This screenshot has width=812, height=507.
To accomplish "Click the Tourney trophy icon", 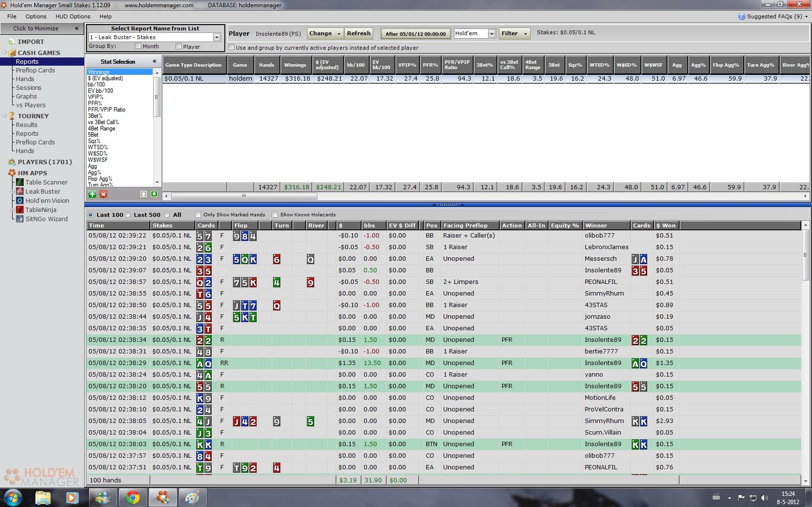I will click(12, 116).
